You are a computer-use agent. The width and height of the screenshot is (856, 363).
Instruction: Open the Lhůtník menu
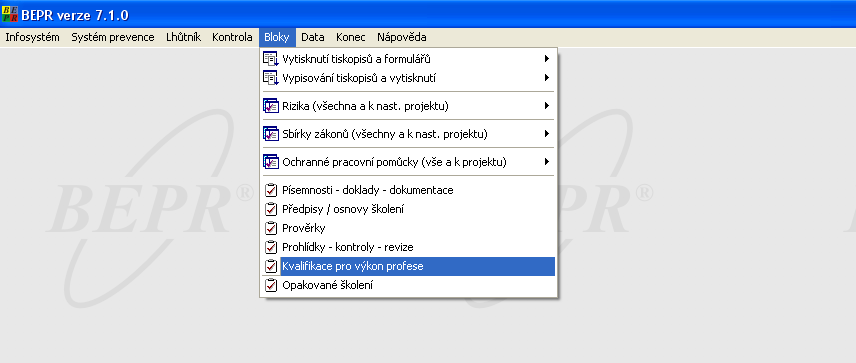pyautogui.click(x=183, y=37)
